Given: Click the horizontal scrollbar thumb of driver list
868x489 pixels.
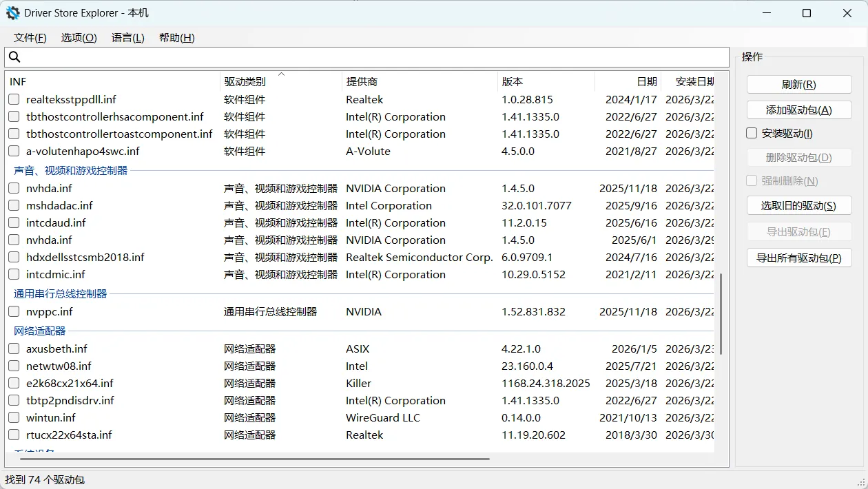Looking at the screenshot, I should [x=254, y=459].
